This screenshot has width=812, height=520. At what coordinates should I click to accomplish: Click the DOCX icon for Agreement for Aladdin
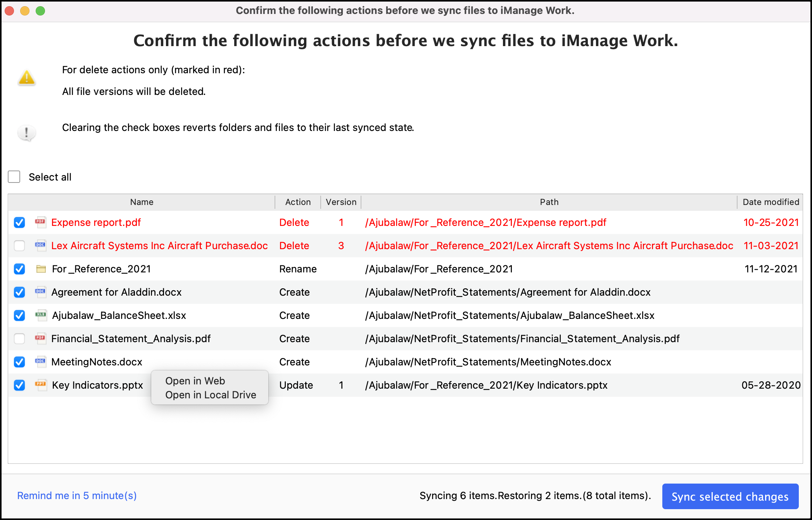40,292
